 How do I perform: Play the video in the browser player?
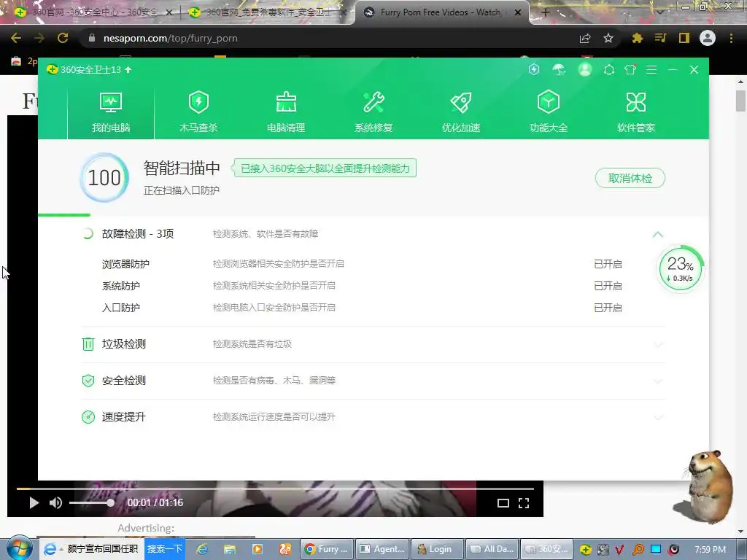34,503
